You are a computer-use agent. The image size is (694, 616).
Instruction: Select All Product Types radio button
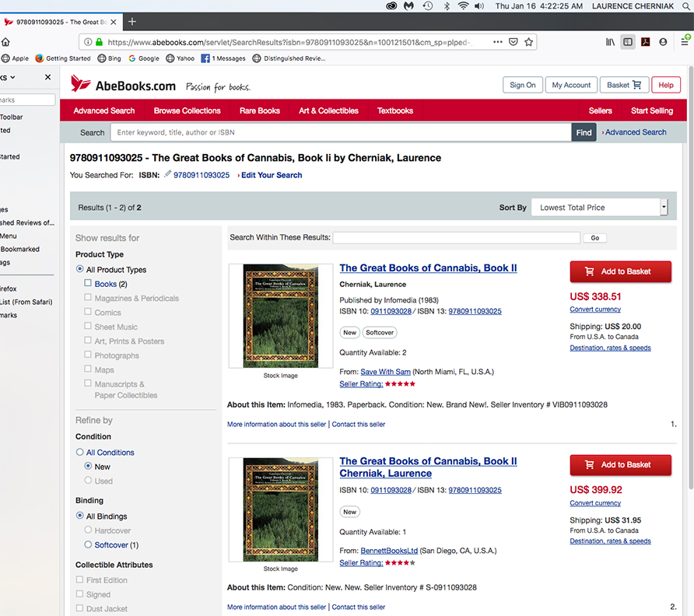click(79, 268)
